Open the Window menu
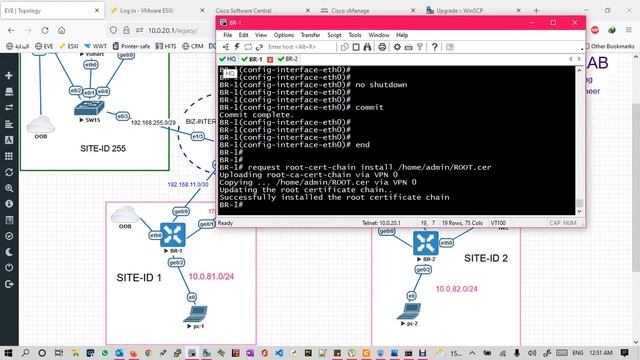This screenshot has width=640, height=360. click(379, 35)
